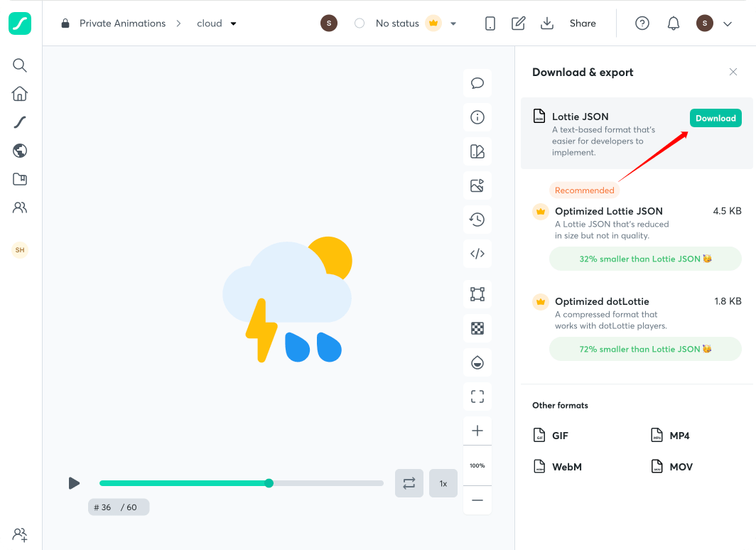Screen dimensions: 756x550
Task: Expand the user account menu chevron
Action: point(727,23)
